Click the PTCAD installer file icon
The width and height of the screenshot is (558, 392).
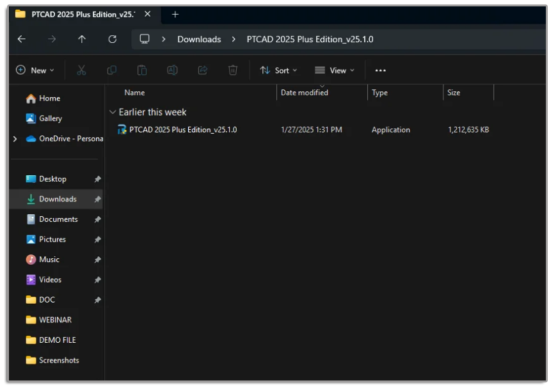click(x=122, y=130)
